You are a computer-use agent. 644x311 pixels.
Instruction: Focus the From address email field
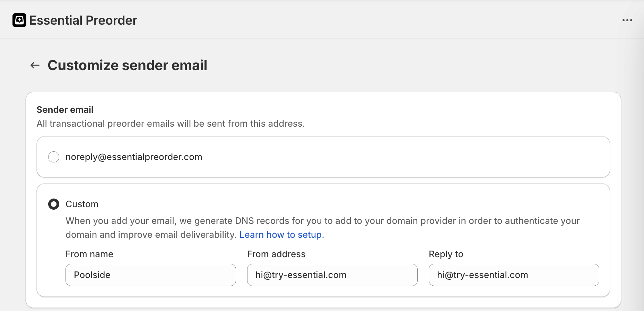point(332,275)
